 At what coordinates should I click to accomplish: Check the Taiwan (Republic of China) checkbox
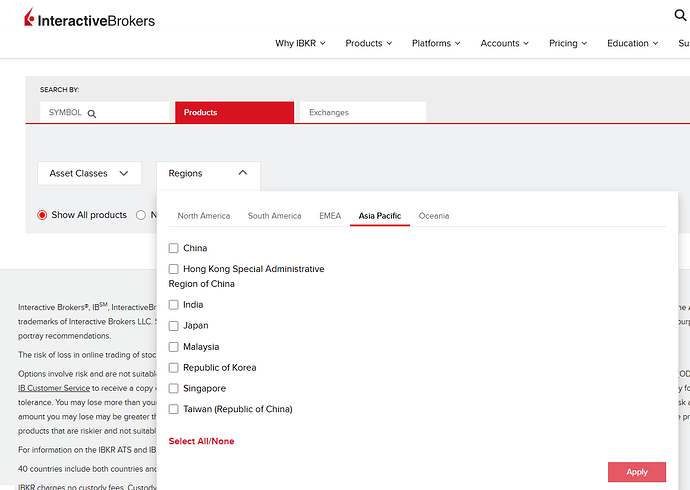pos(173,409)
